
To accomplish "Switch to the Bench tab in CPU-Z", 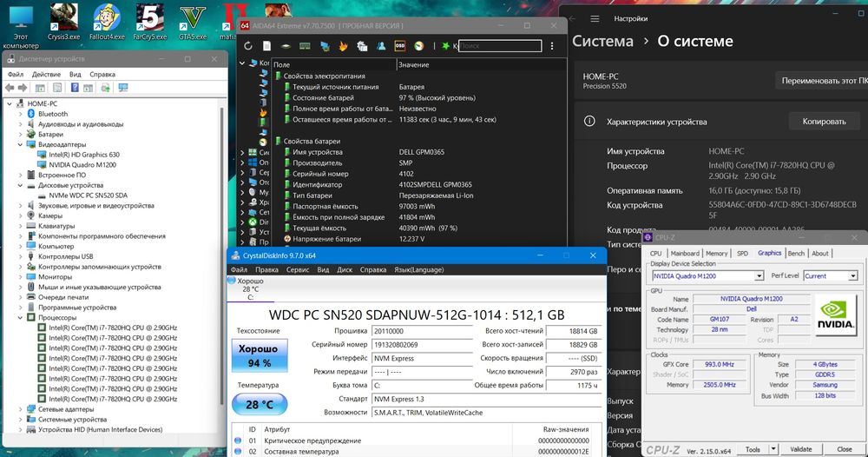I will 796,253.
